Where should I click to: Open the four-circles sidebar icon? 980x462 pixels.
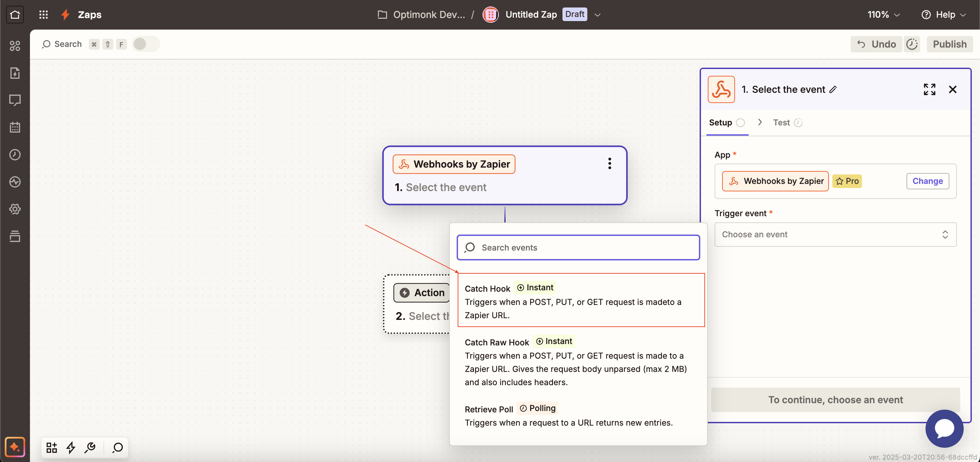click(15, 46)
